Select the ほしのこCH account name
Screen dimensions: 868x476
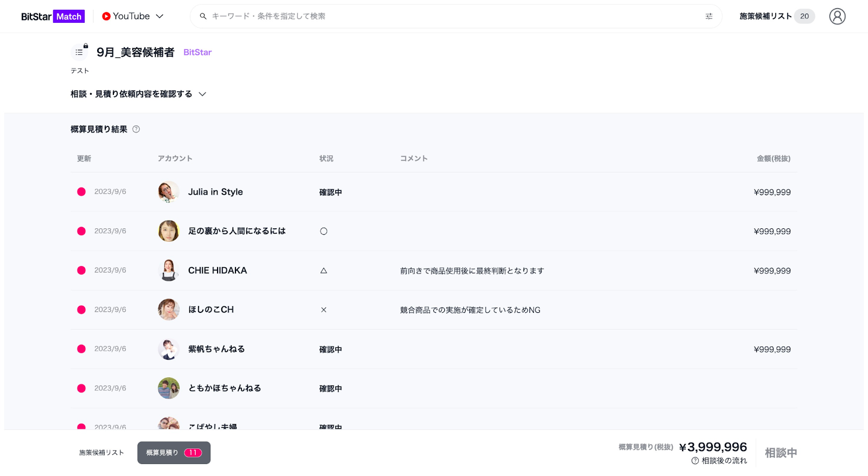[211, 310]
